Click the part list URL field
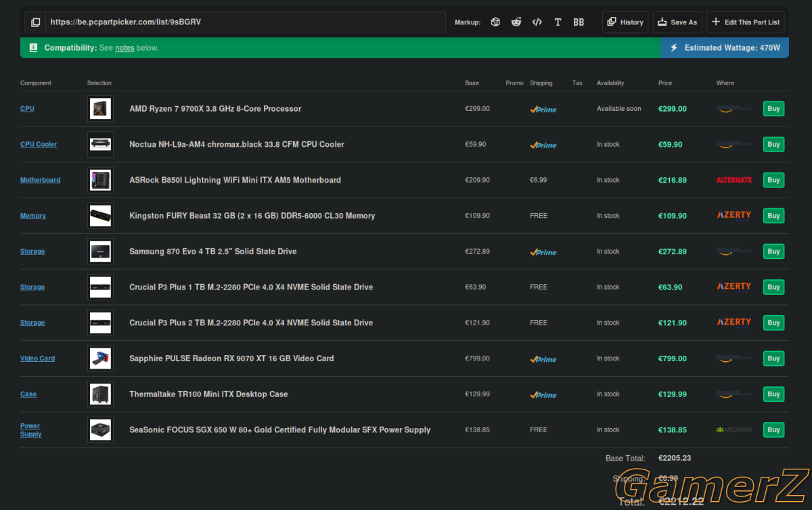The width and height of the screenshot is (812, 510). click(x=246, y=22)
